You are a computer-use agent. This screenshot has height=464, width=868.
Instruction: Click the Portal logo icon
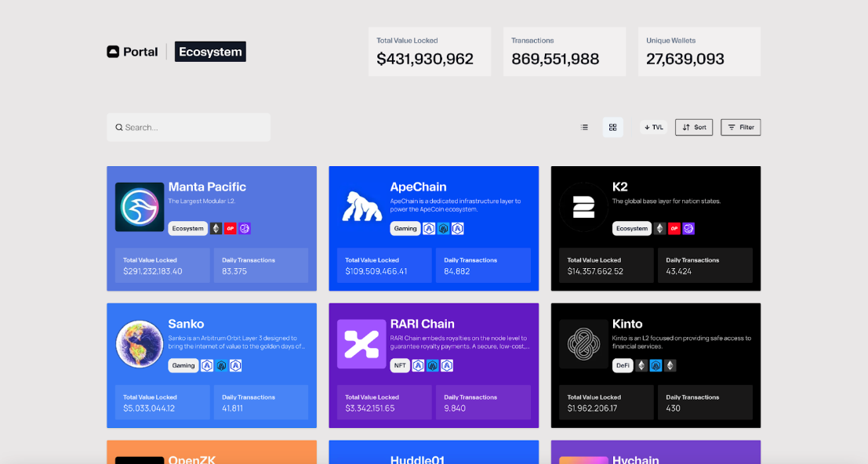coord(113,52)
